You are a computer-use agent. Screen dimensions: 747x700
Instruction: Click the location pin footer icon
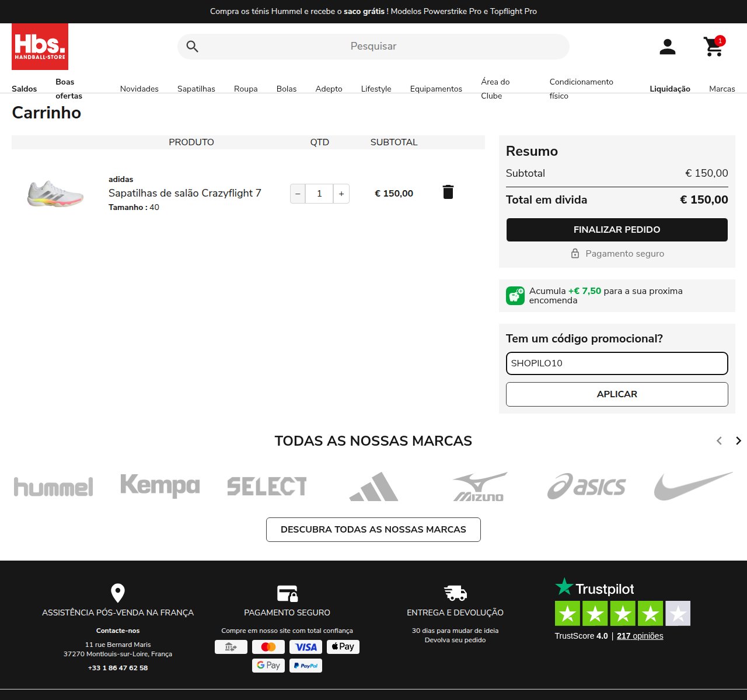coord(118,593)
